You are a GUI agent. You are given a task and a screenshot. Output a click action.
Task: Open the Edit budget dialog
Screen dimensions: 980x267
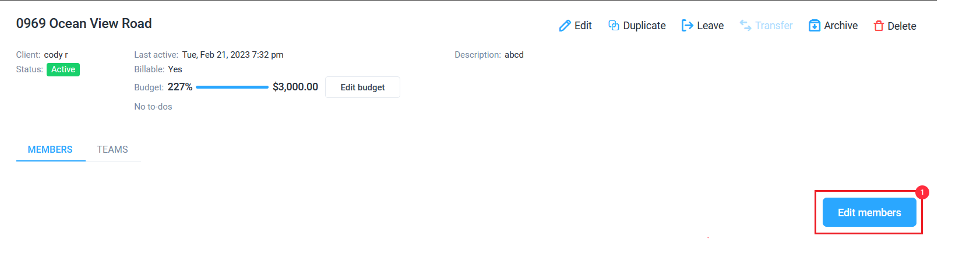pos(362,87)
